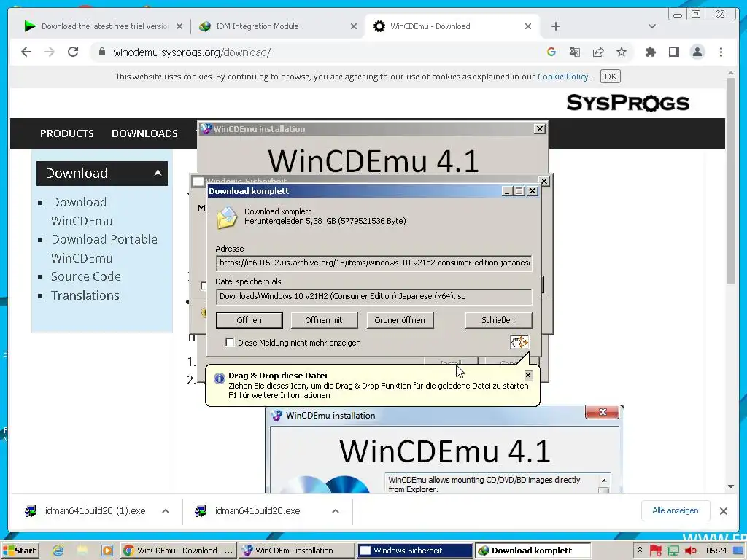Go forward in Chrome browser
The height and width of the screenshot is (560, 747).
49,52
